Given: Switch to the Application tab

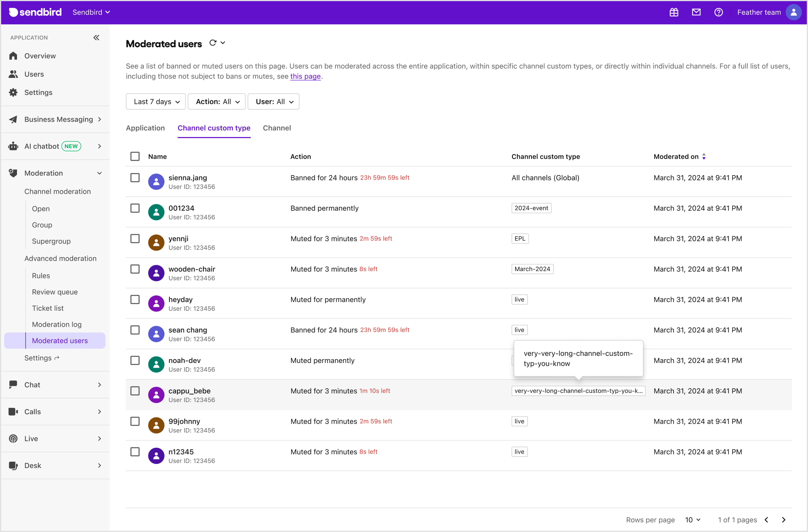Looking at the screenshot, I should (x=145, y=128).
